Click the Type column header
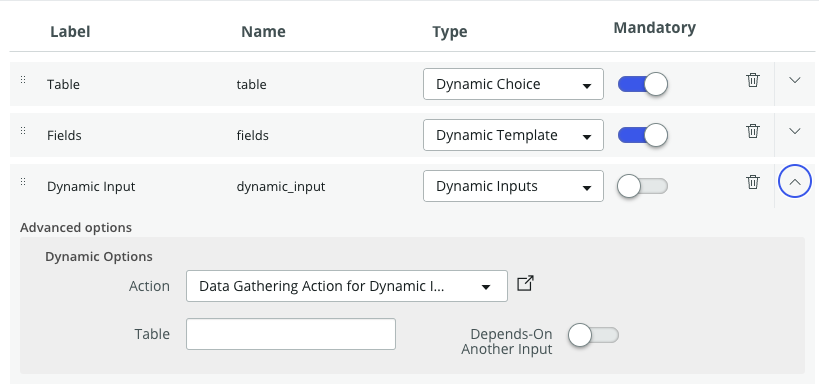819x385 pixels. click(450, 32)
